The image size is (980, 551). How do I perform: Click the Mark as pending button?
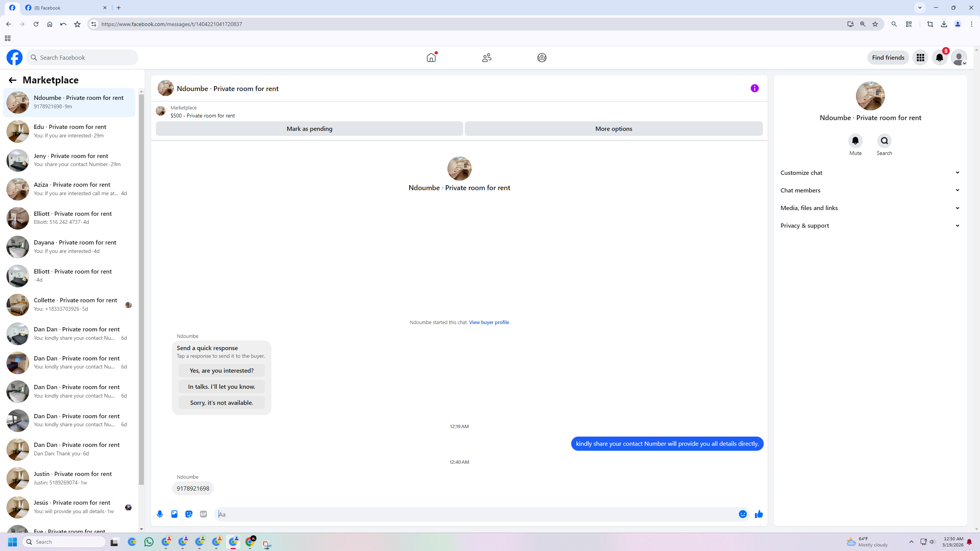coord(309,129)
